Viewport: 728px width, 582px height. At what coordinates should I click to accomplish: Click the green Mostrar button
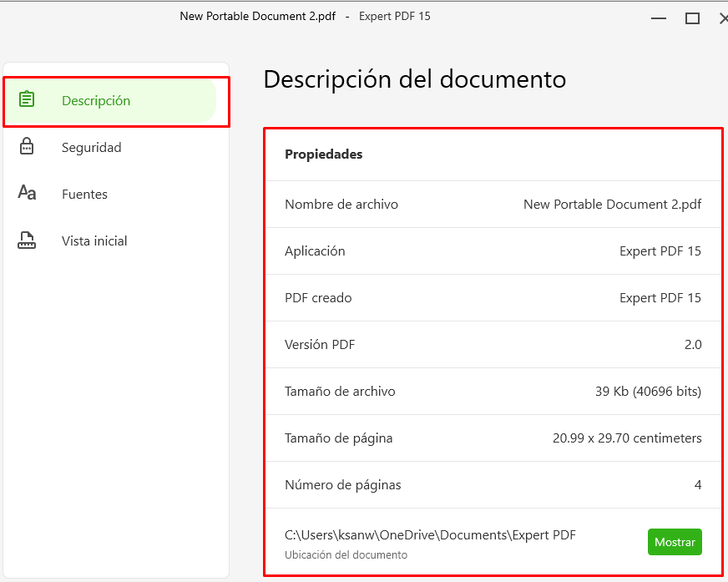coord(675,542)
